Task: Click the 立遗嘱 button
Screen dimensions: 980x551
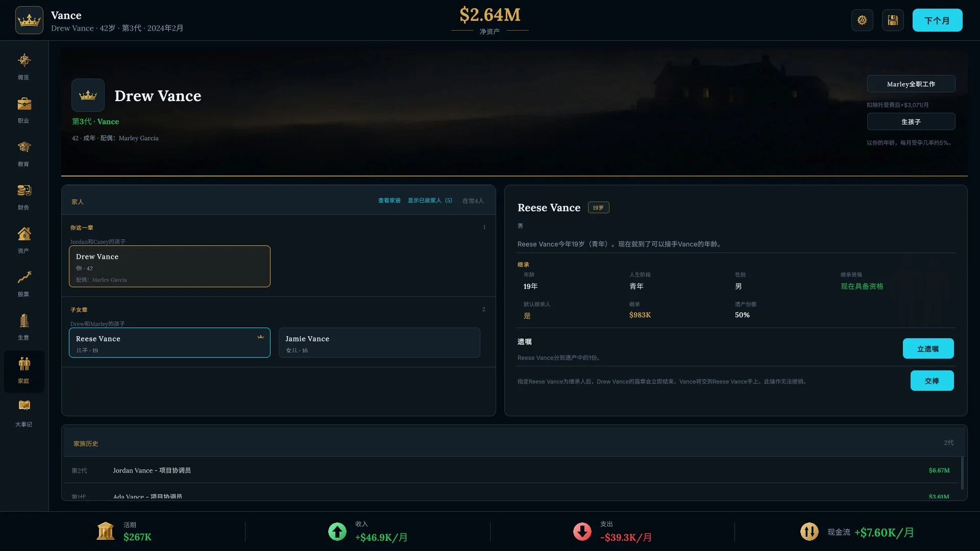Action: [x=928, y=349]
